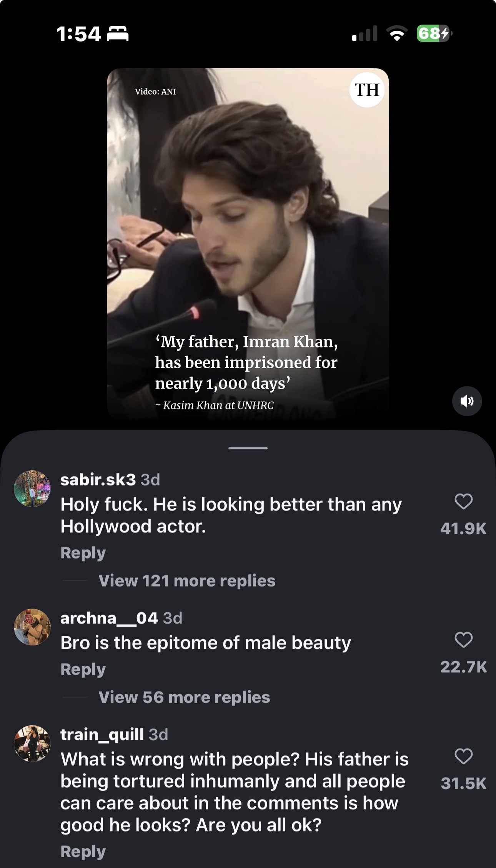The width and height of the screenshot is (496, 868).
Task: Open archna__04's profile picture
Action: click(x=32, y=627)
